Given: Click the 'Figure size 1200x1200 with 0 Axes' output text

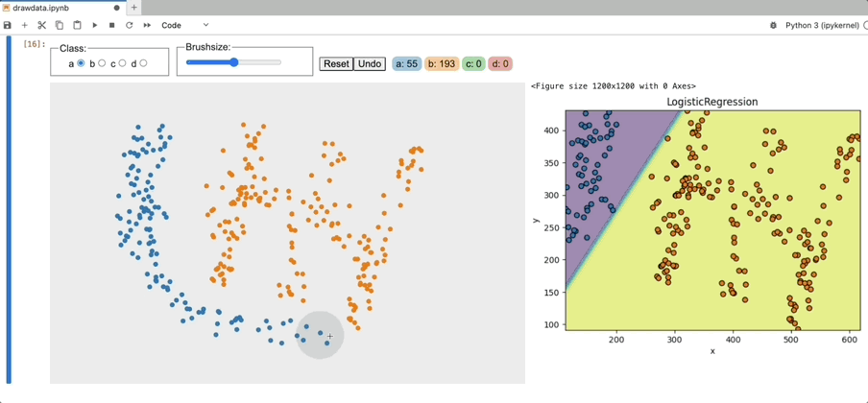Looking at the screenshot, I should click(614, 86).
